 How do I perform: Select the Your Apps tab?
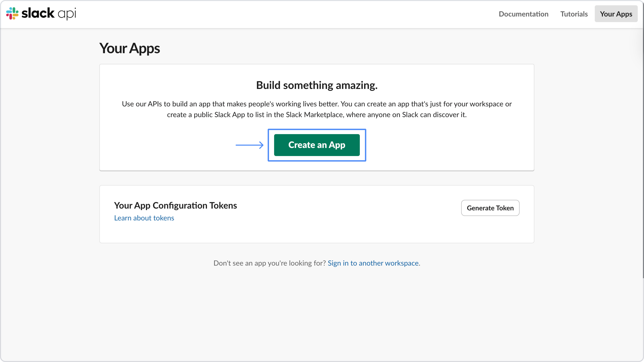616,14
